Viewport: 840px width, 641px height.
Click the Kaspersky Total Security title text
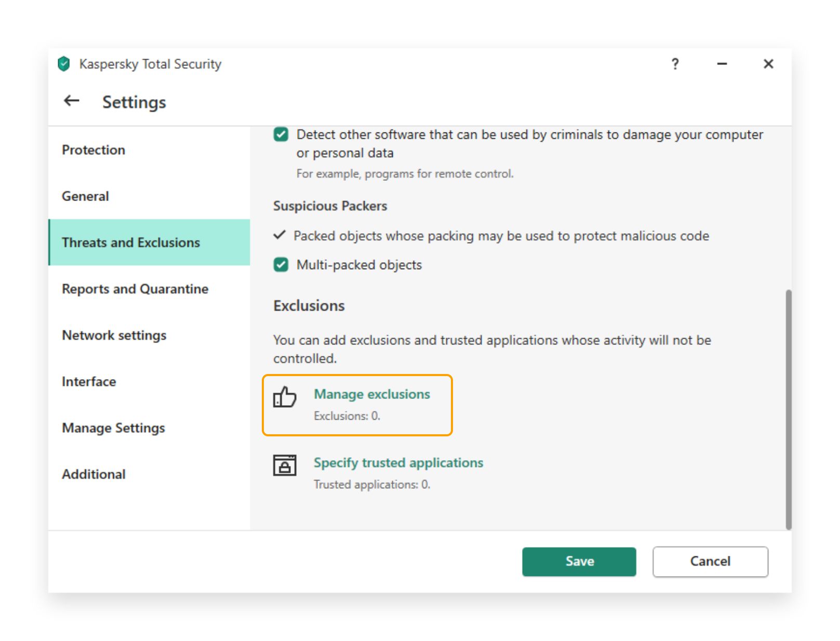pyautogui.click(x=150, y=64)
